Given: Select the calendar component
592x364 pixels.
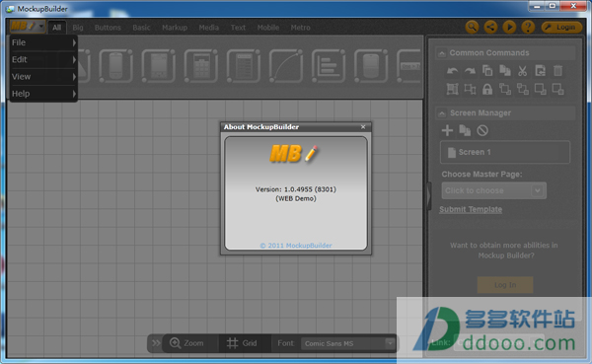Looking at the screenshot, I should 201,66.
